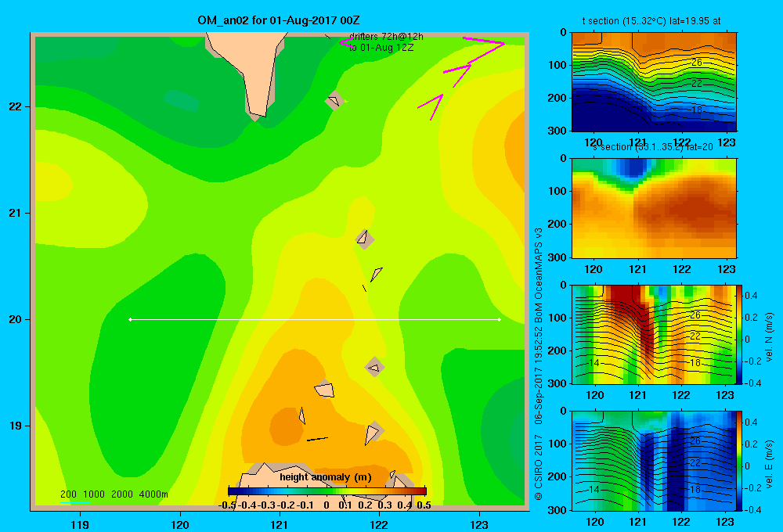Viewport: 783px width, 532px height.
Task: Click the '0.5' tick on height anomaly color bar
Action: [424, 505]
